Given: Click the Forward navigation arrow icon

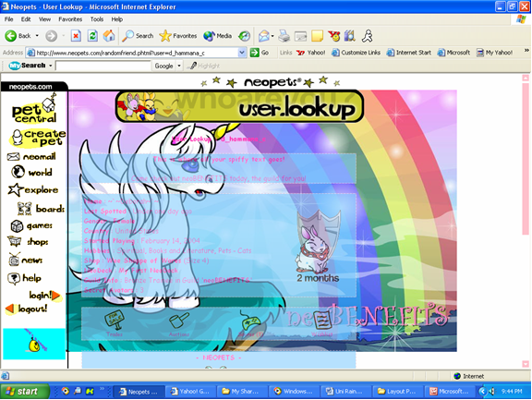Looking at the screenshot, I should (x=51, y=36).
